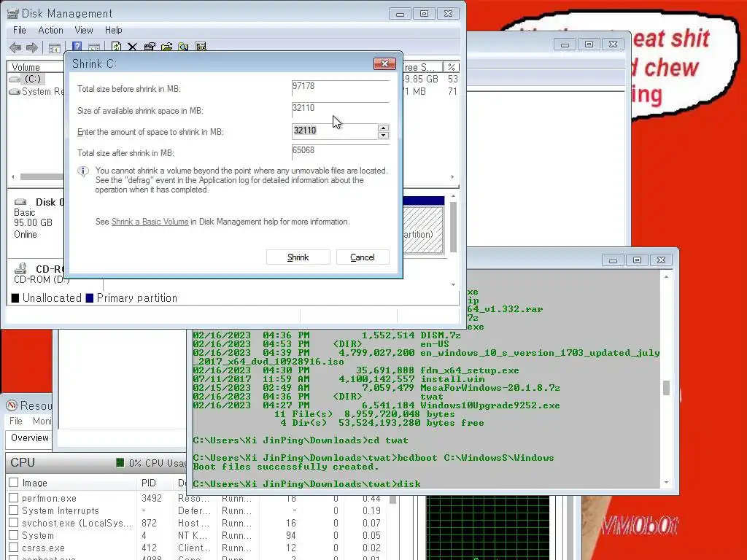This screenshot has height=560, width=747.
Task: Check the perfmon.exe process checkbox
Action: 14,497
